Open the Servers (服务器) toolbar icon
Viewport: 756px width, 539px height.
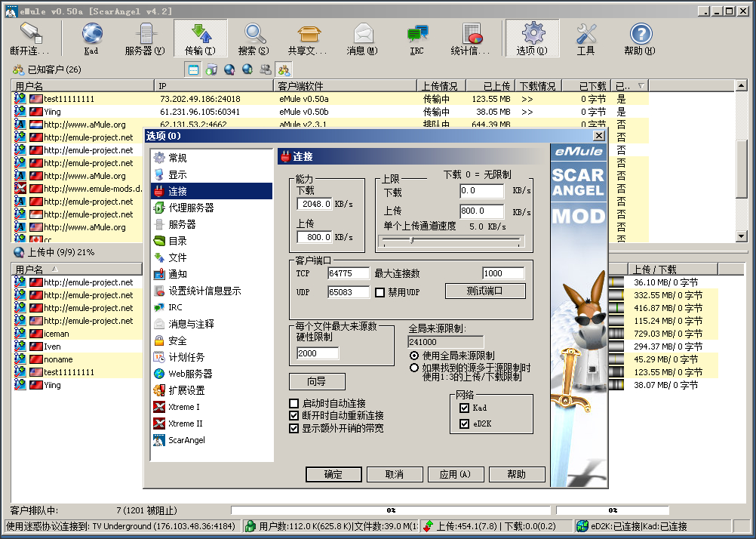(145, 38)
